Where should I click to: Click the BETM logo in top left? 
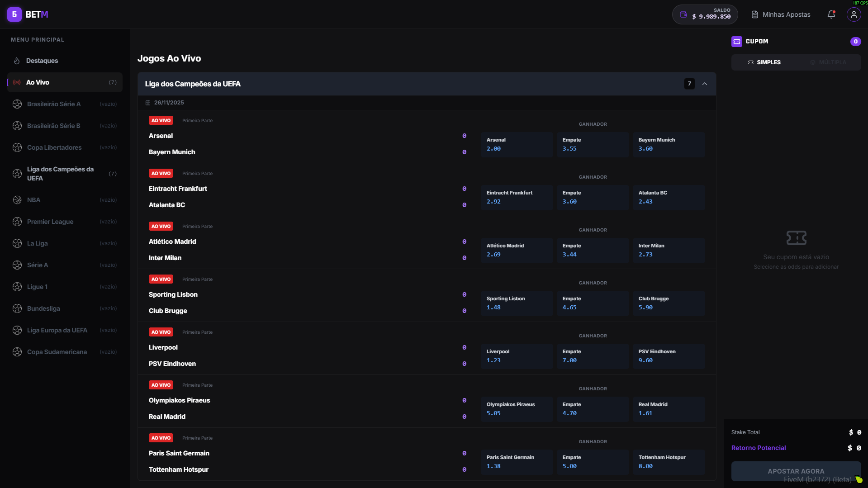tap(28, 14)
